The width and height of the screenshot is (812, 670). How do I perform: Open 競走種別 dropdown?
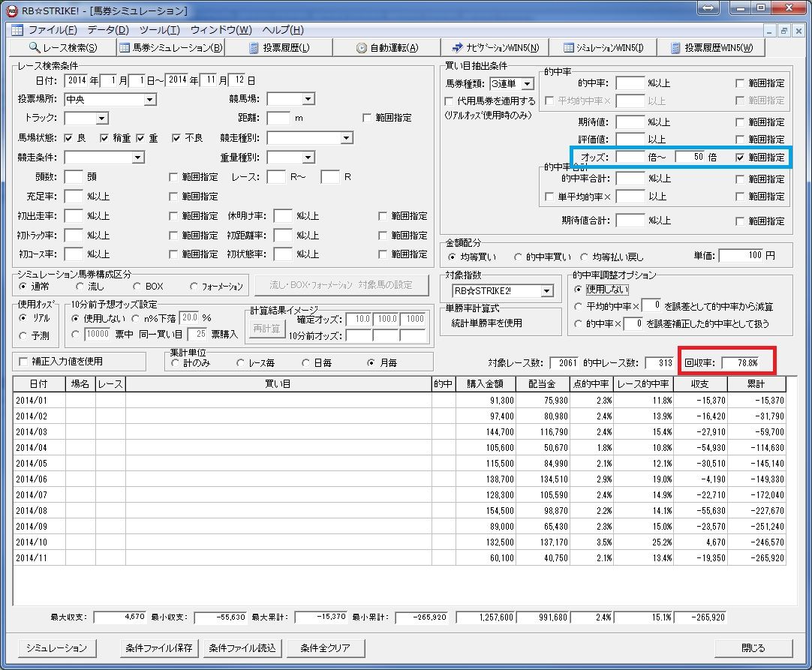click(x=347, y=138)
